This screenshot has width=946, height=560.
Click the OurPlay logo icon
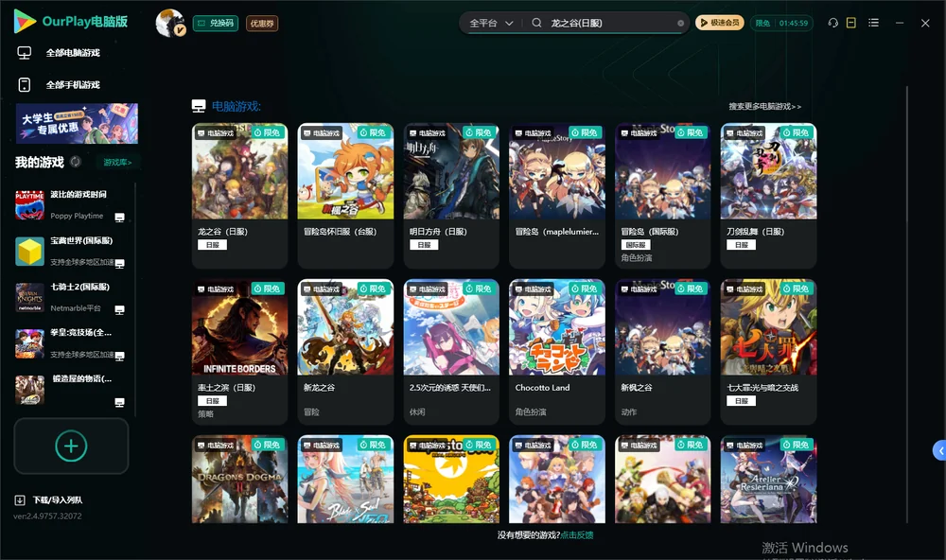pyautogui.click(x=25, y=22)
